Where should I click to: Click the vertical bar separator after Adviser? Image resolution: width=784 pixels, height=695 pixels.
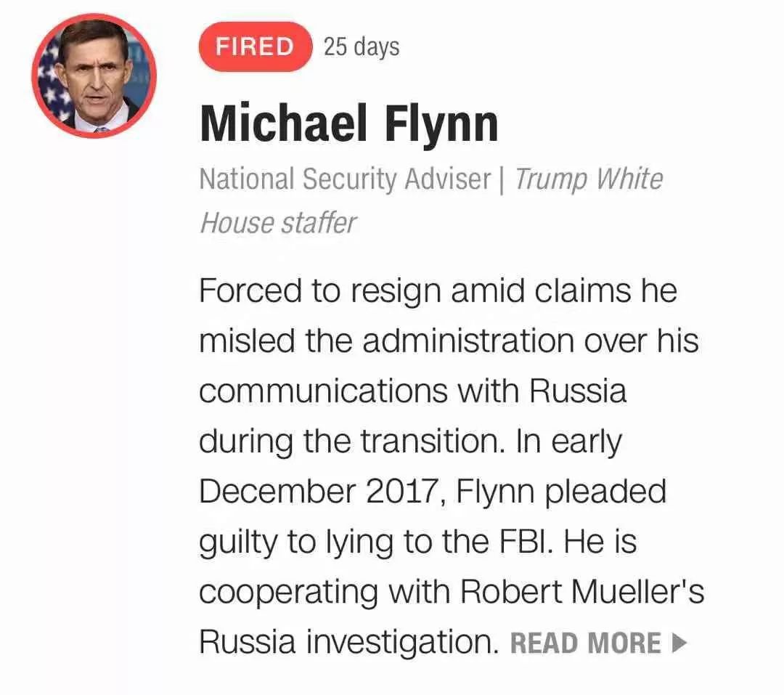tap(502, 179)
